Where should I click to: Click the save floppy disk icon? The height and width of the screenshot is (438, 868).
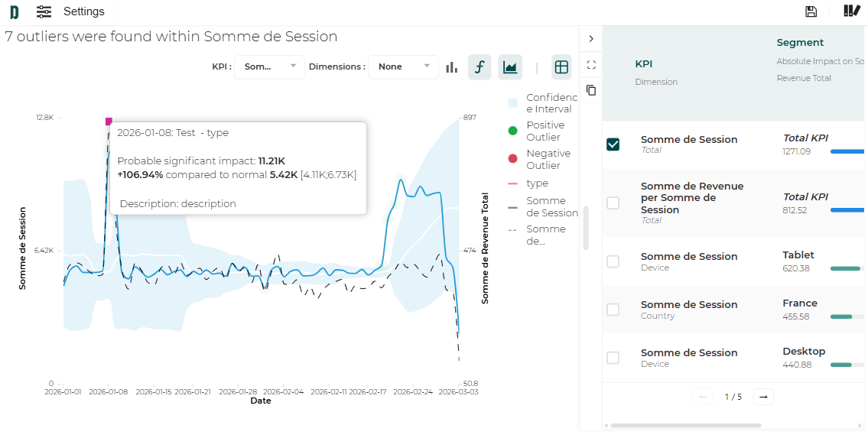pyautogui.click(x=811, y=11)
